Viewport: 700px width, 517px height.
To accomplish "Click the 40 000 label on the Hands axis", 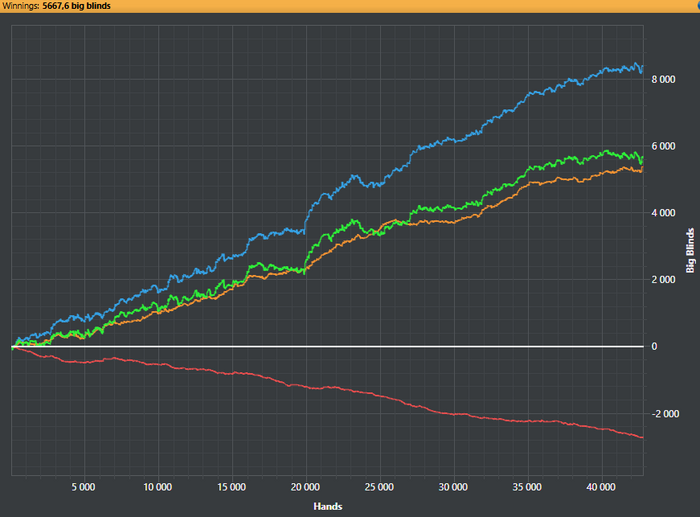I will (x=601, y=487).
